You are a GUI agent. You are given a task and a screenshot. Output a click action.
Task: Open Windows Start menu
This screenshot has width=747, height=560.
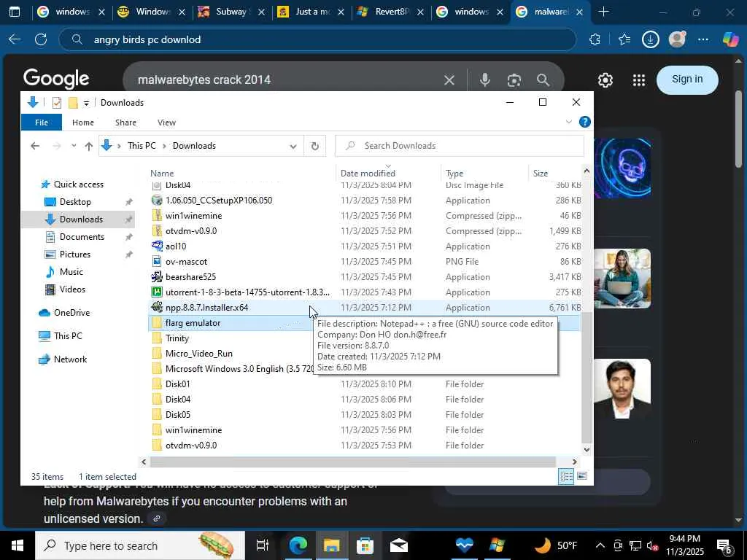tap(18, 545)
